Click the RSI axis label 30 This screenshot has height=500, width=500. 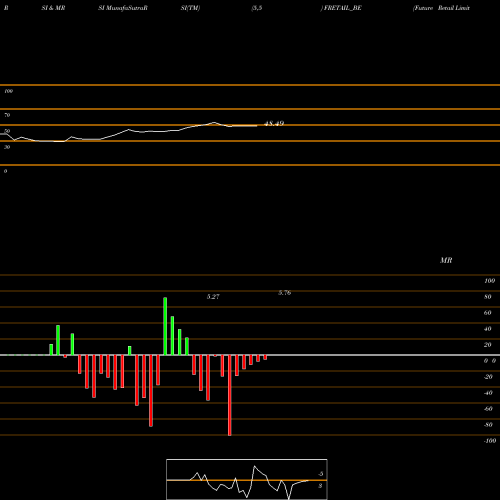coord(7,147)
